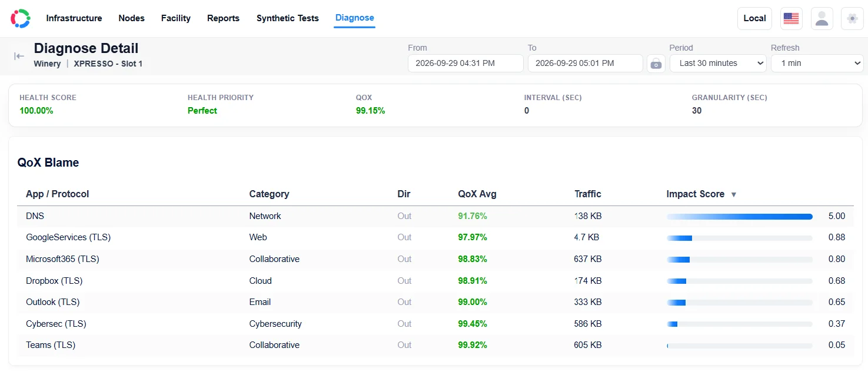Screen dimensions: 868x378
Task: Select the Teams (TLS) entry
Action: point(51,345)
